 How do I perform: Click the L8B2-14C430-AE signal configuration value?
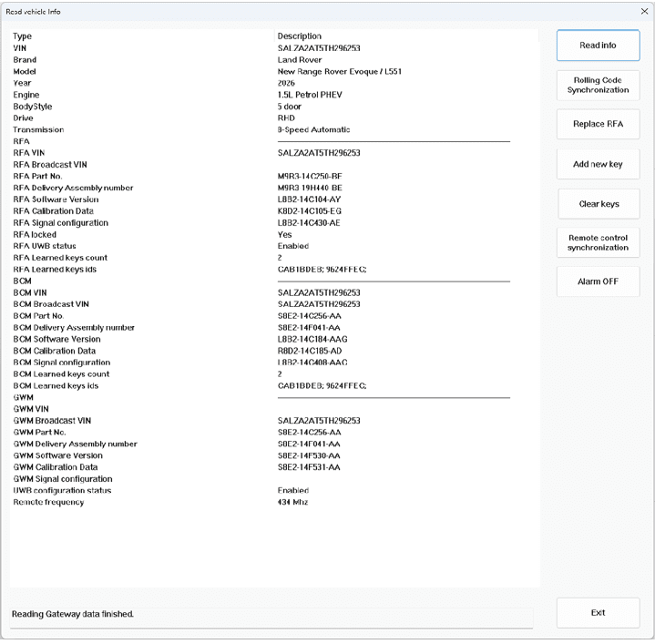309,223
